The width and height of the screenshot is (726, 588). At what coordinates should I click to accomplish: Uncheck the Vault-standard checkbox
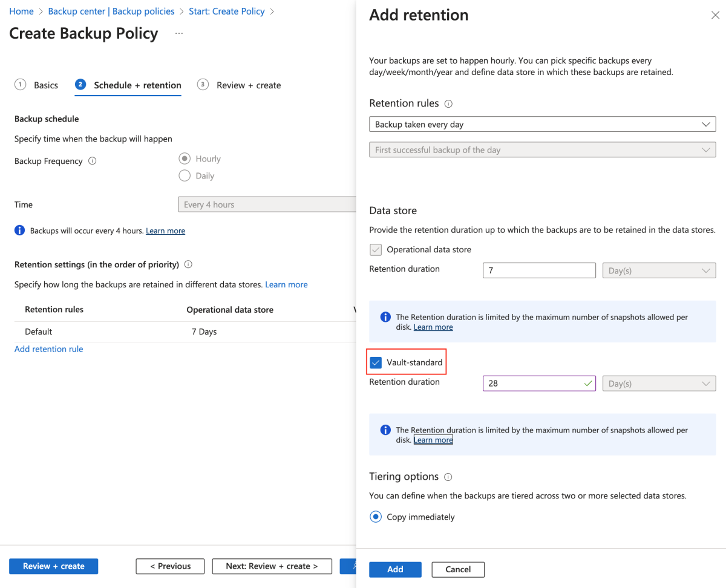(x=376, y=362)
